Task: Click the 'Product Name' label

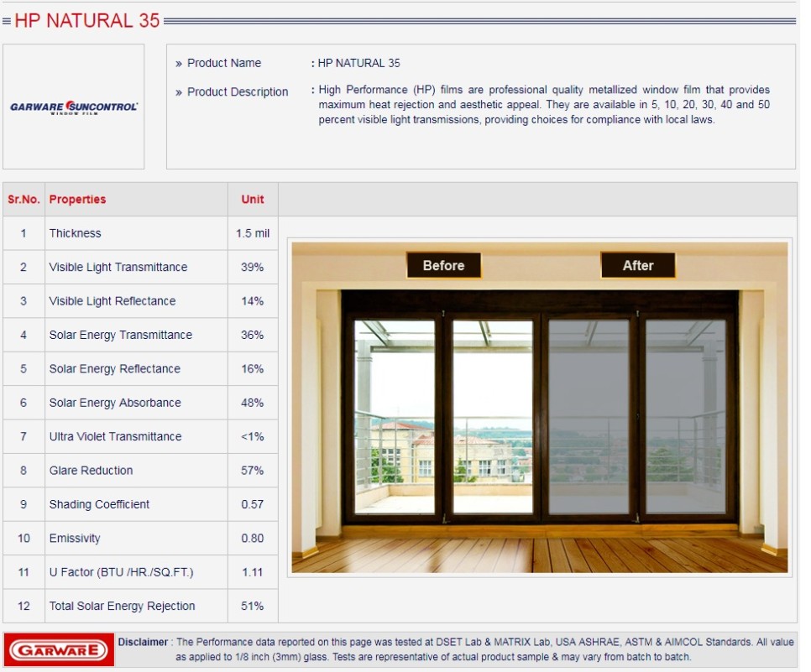Action: (x=224, y=63)
